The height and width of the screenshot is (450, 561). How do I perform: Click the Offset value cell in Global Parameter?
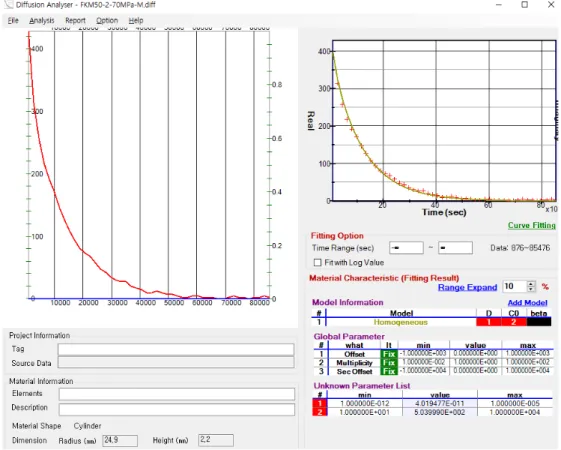pyautogui.click(x=475, y=353)
